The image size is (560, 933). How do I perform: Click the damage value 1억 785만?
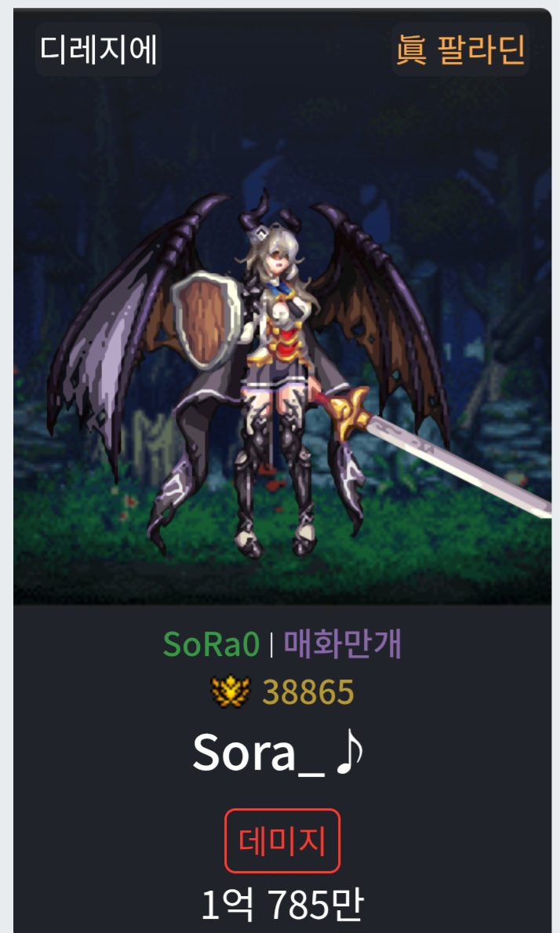click(282, 905)
